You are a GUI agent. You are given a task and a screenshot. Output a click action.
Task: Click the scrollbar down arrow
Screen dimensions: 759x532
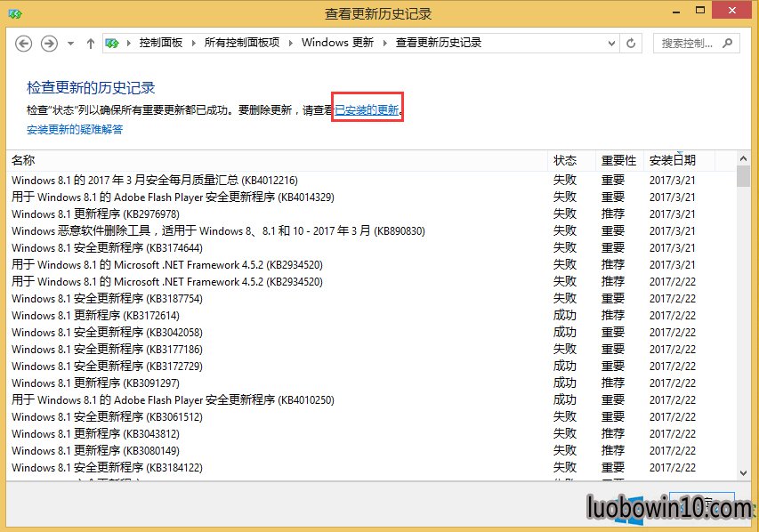[x=744, y=473]
